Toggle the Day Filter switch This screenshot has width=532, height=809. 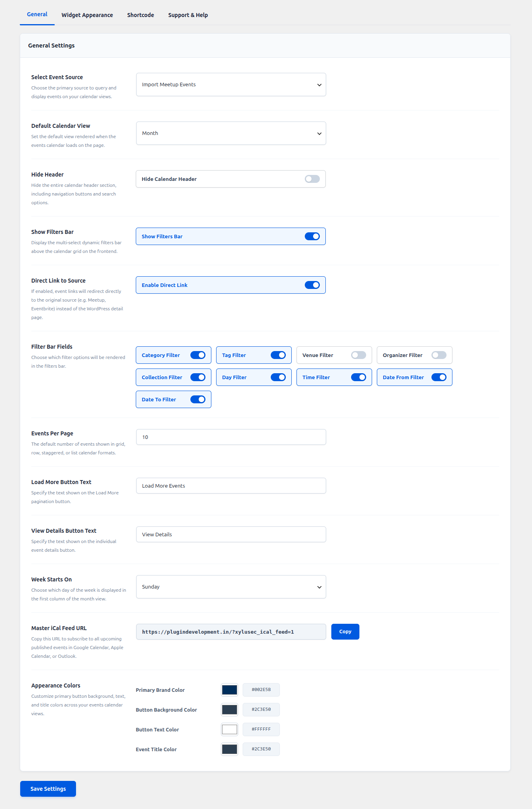(x=278, y=377)
